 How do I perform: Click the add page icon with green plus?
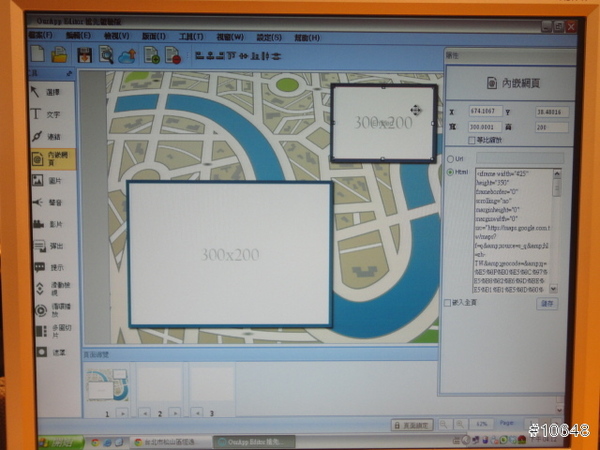tap(151, 55)
